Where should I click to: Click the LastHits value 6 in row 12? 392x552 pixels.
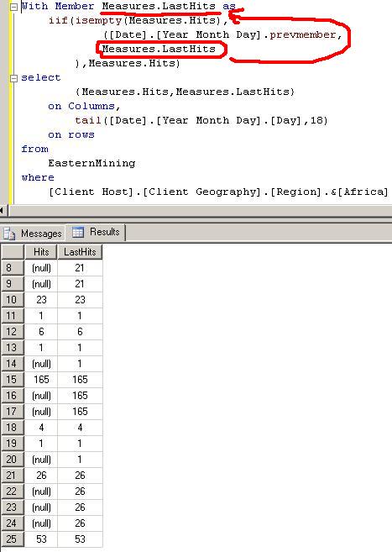(x=80, y=332)
